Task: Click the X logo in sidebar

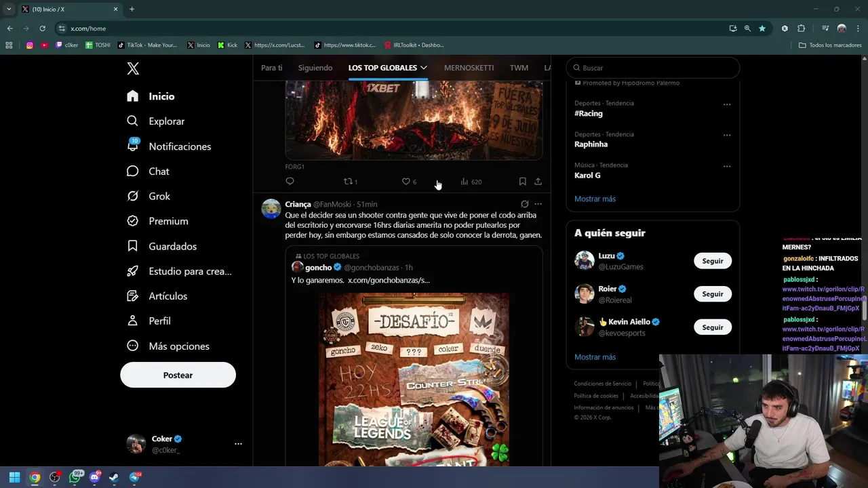Action: click(x=133, y=68)
